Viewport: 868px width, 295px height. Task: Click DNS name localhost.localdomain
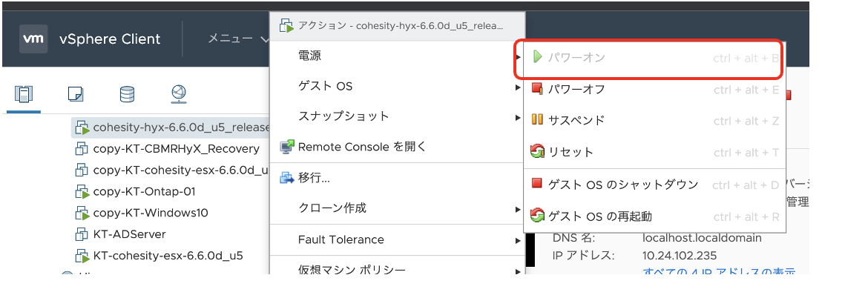pyautogui.click(x=702, y=238)
